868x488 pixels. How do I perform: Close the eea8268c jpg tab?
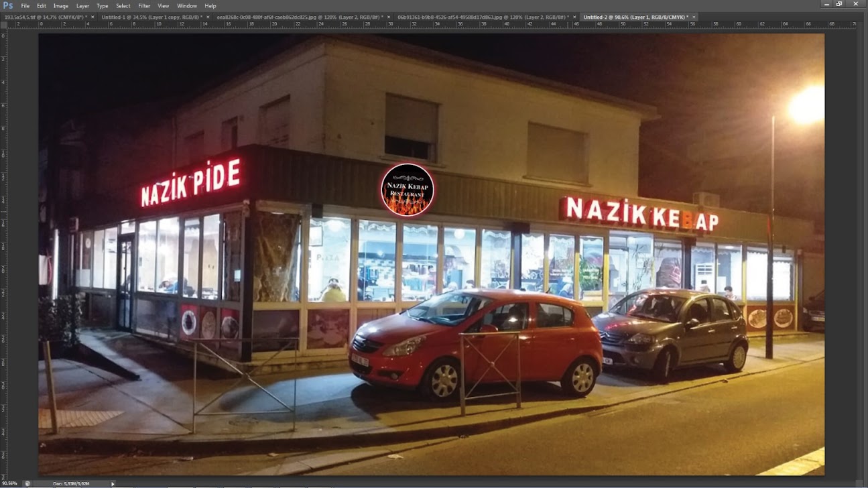click(x=389, y=17)
